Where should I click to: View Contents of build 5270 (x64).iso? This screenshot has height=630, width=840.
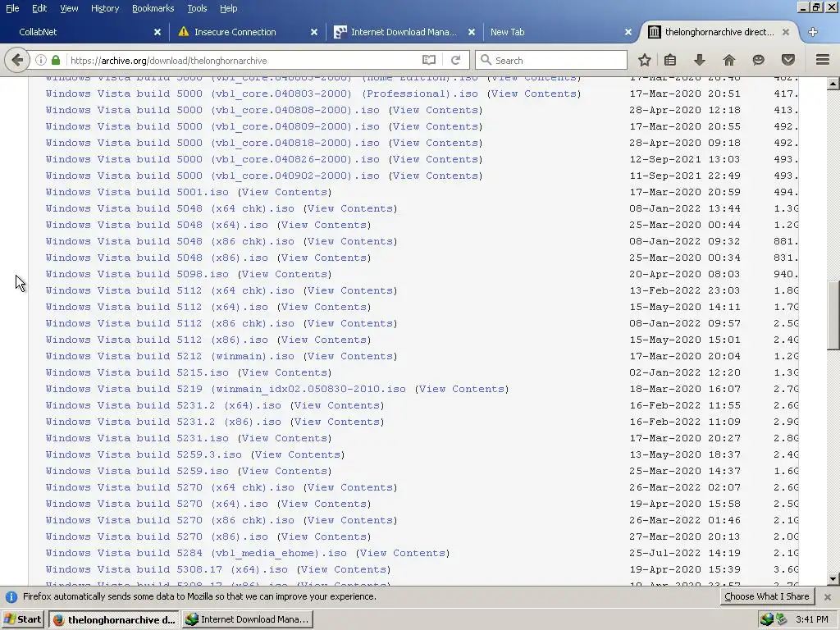click(324, 504)
